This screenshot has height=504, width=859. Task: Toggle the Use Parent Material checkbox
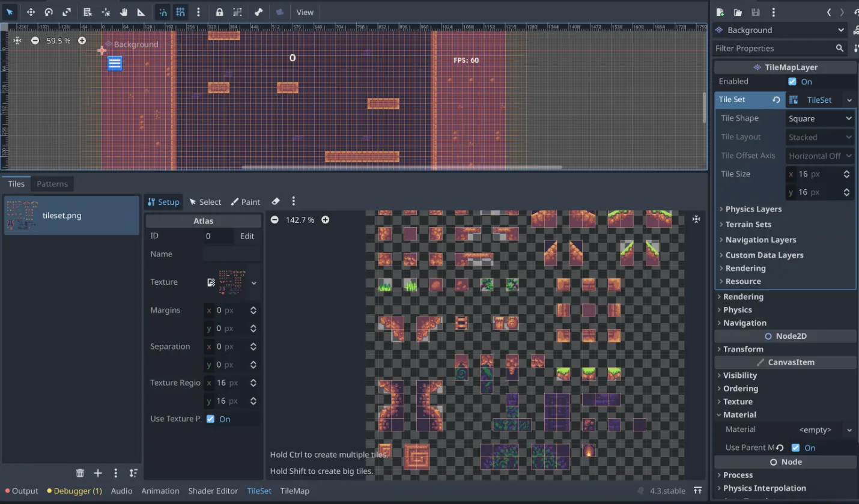pos(795,448)
